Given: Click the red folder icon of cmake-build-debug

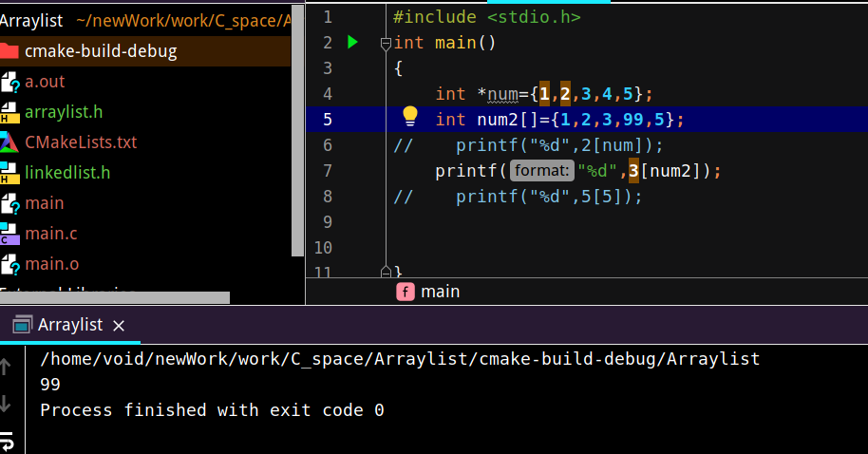Looking at the screenshot, I should 9,51.
